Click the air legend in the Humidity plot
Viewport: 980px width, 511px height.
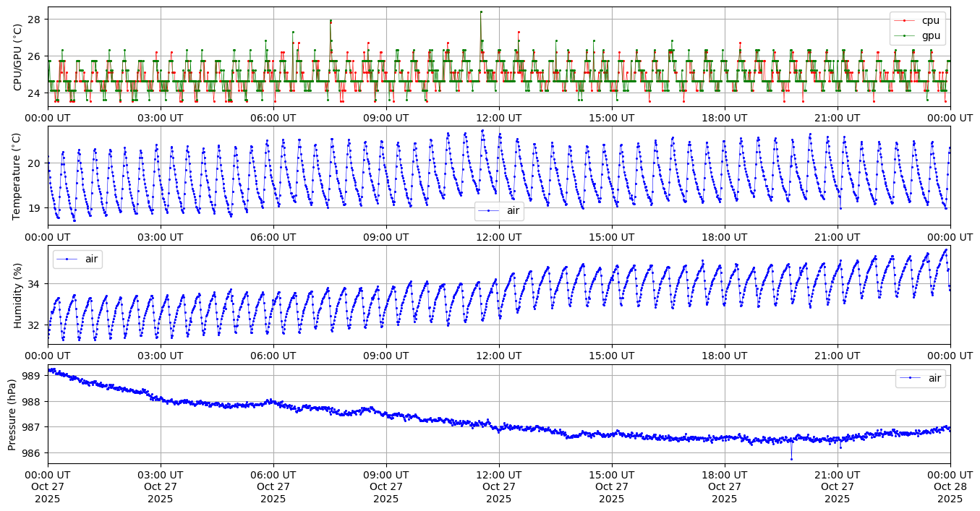[77, 259]
